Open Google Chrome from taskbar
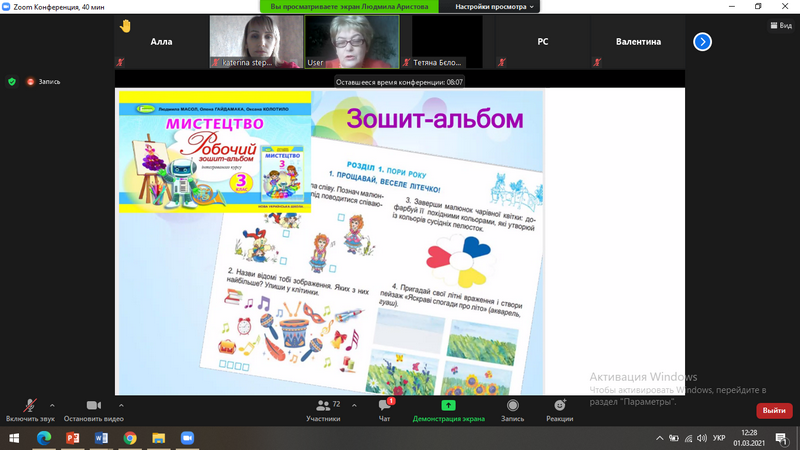 coord(130,438)
